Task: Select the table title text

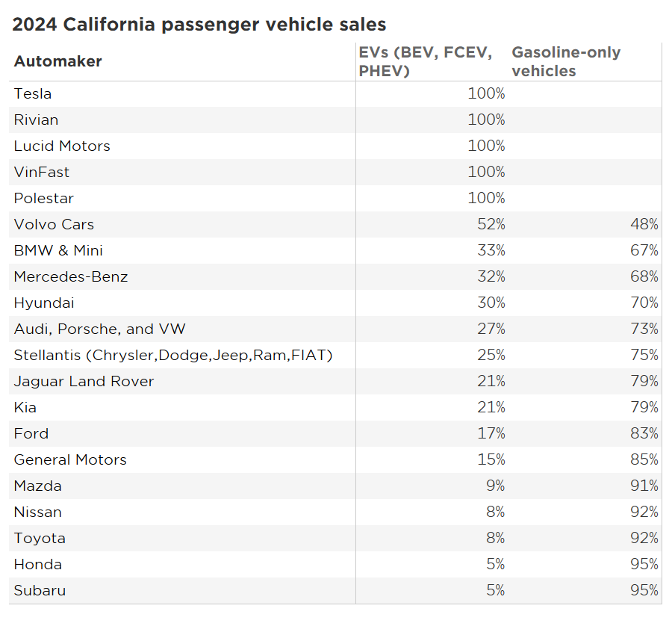Action: 199,25
